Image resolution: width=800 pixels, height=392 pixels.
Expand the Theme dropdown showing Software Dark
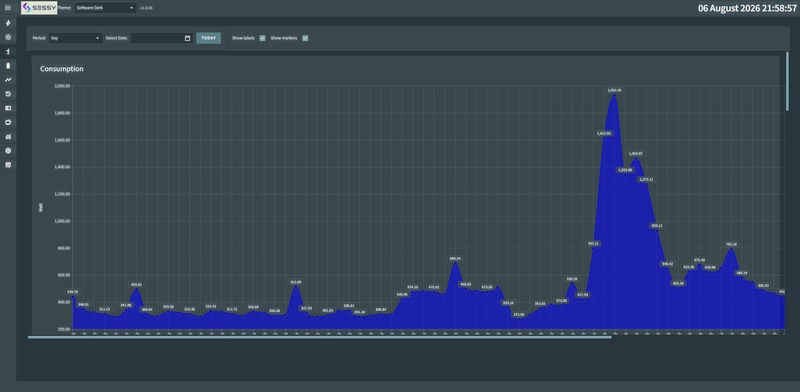[105, 8]
